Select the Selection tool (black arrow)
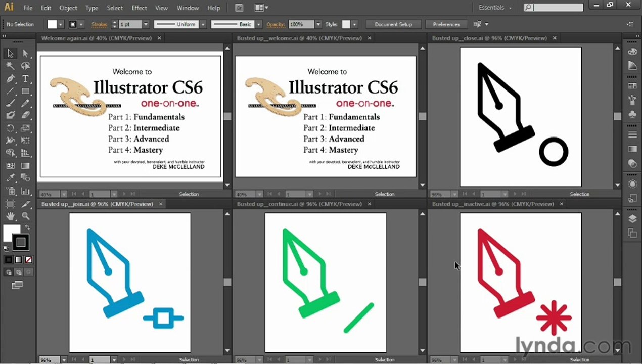The height and width of the screenshot is (364, 642). click(x=10, y=53)
